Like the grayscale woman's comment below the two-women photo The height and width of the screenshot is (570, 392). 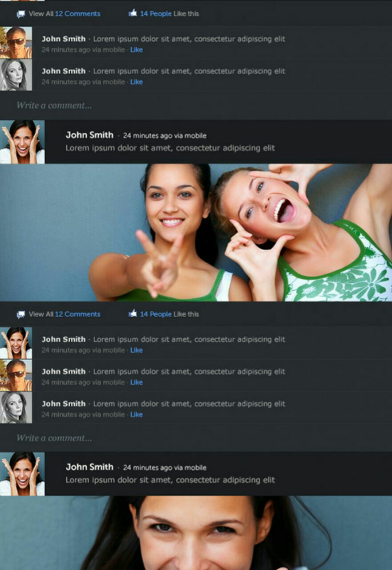137,415
